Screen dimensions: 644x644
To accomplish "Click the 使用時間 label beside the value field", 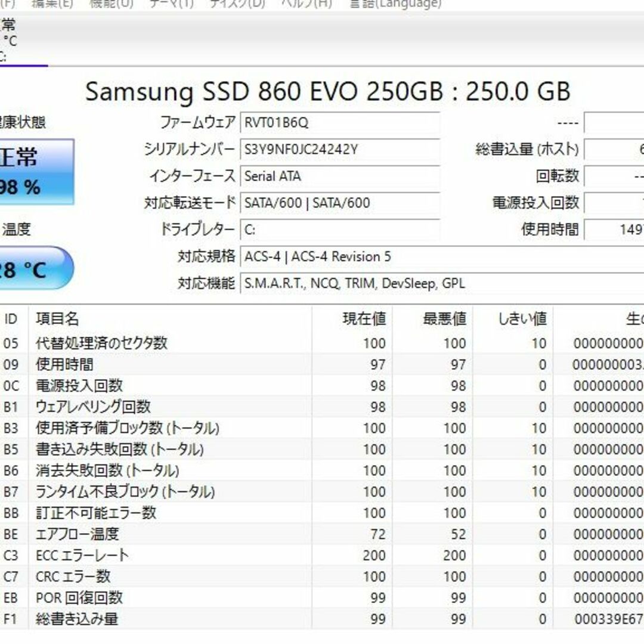I will pos(550,230).
